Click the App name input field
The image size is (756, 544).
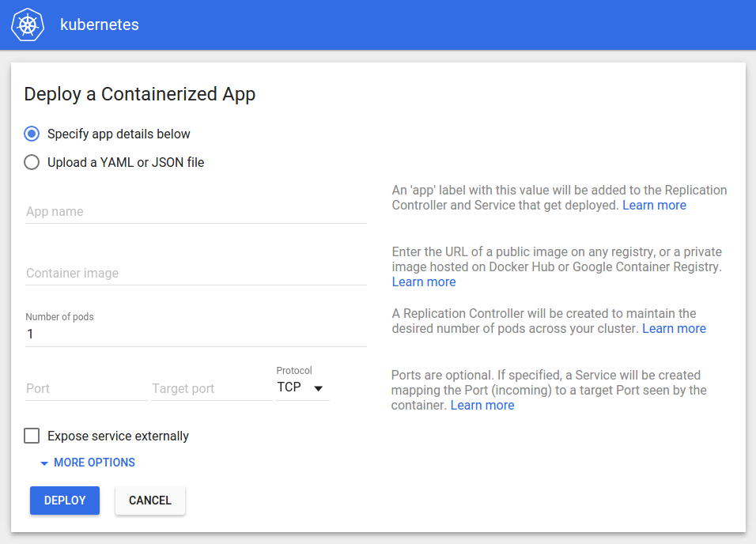tap(195, 211)
